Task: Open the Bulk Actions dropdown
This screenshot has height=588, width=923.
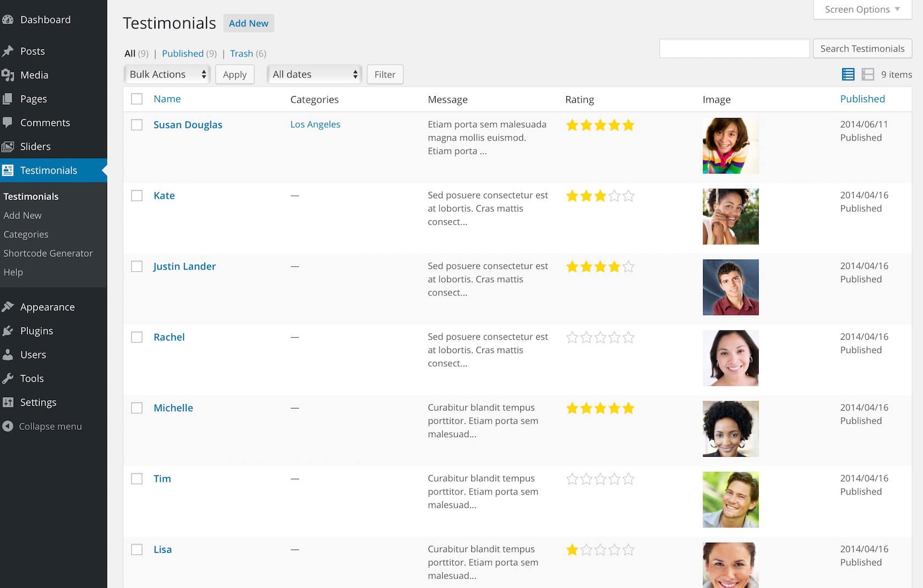Action: click(x=167, y=74)
